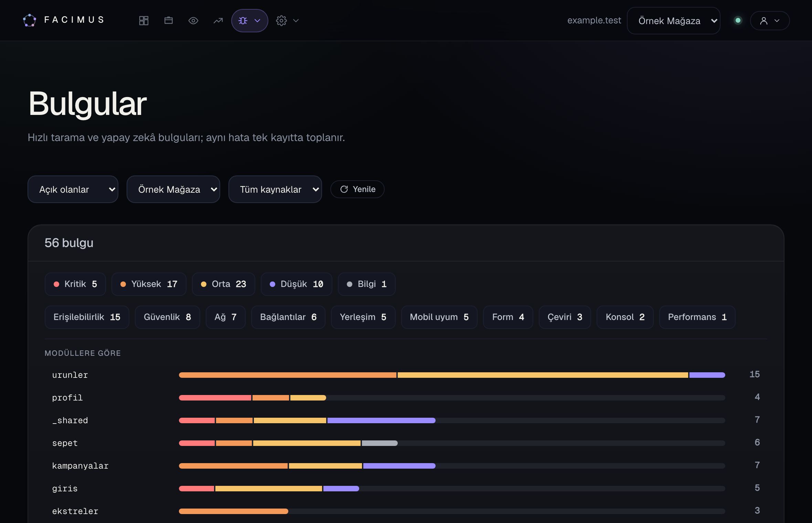
Task: Click the green status indicator dot
Action: coord(738,20)
